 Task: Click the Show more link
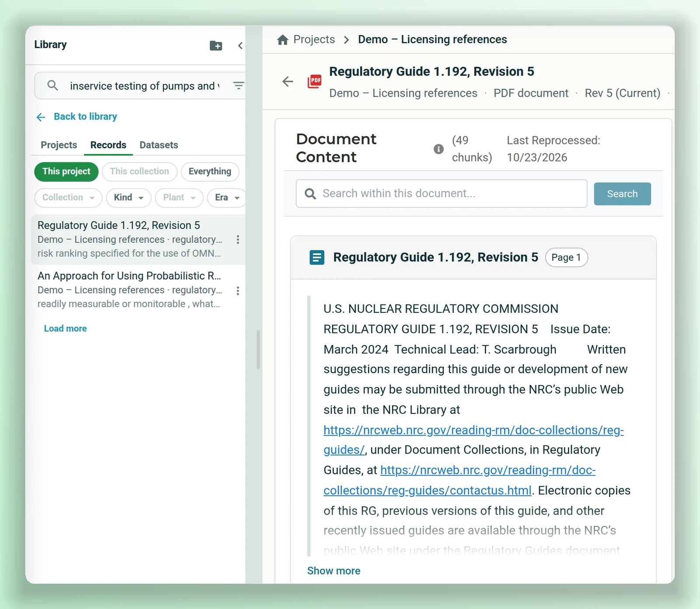pyautogui.click(x=334, y=571)
